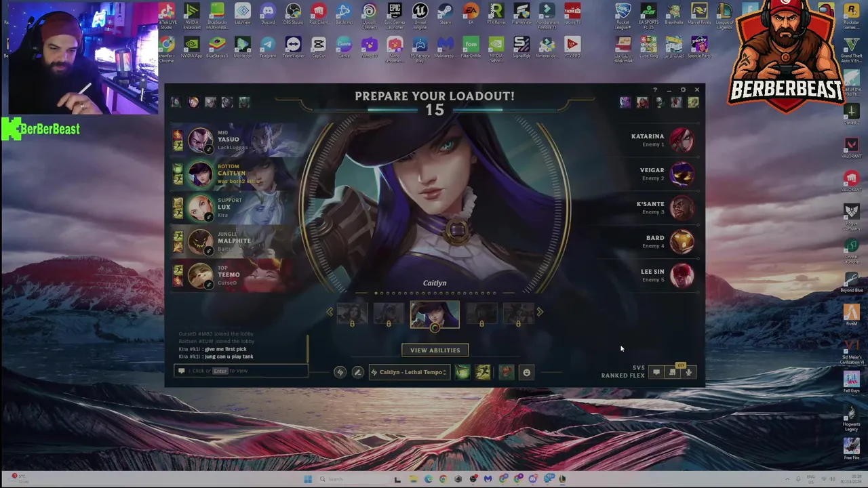This screenshot has width=868, height=488.
Task: Open OBS Studio desktop shortcut
Action: coord(293,14)
